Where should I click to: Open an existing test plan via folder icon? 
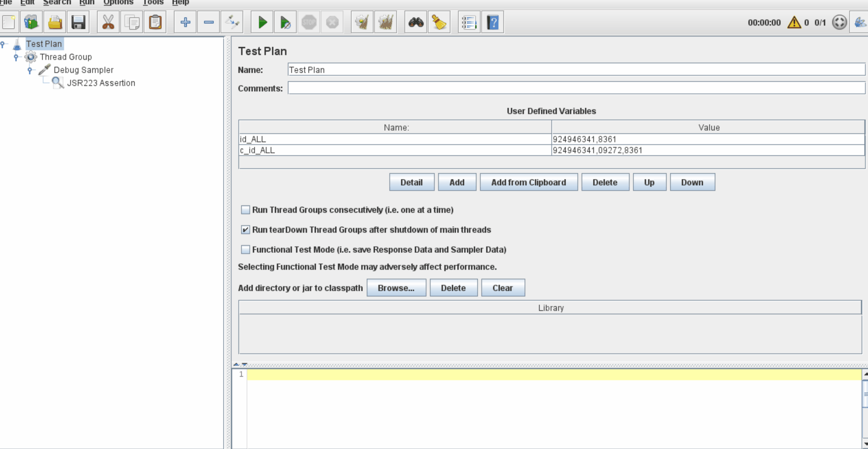54,21
